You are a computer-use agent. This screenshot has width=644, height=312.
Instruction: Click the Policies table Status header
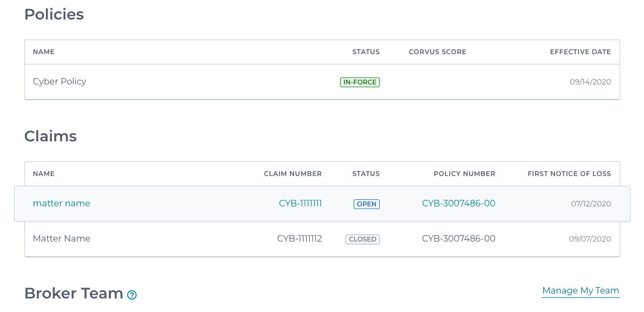(366, 52)
